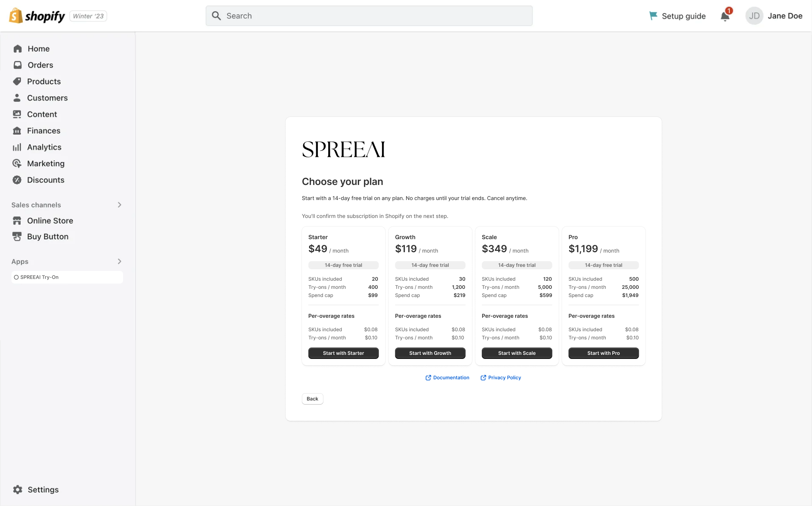
Task: Click the Choose your plan heading
Action: coord(342,182)
